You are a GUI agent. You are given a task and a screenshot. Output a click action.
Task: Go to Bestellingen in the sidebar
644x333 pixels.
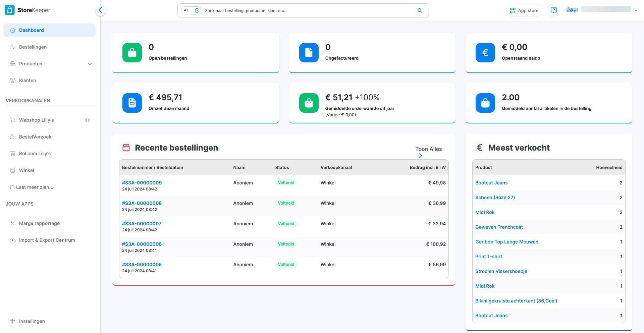pyautogui.click(x=33, y=47)
